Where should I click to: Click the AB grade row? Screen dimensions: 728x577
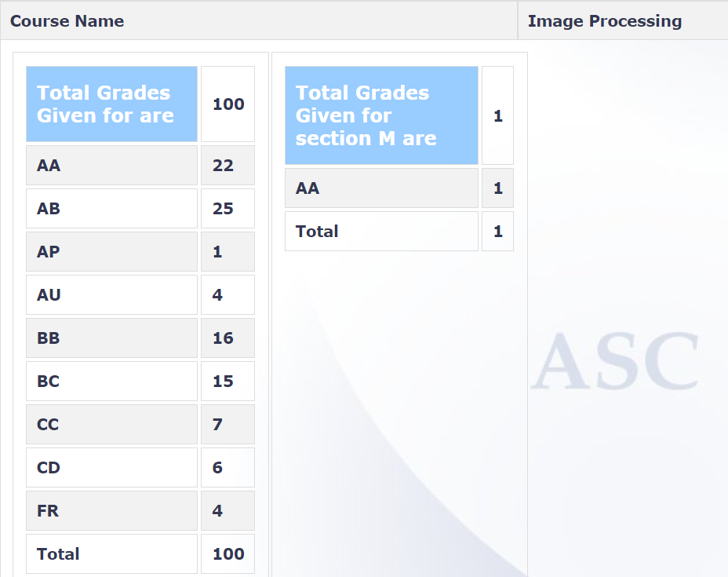[111, 208]
